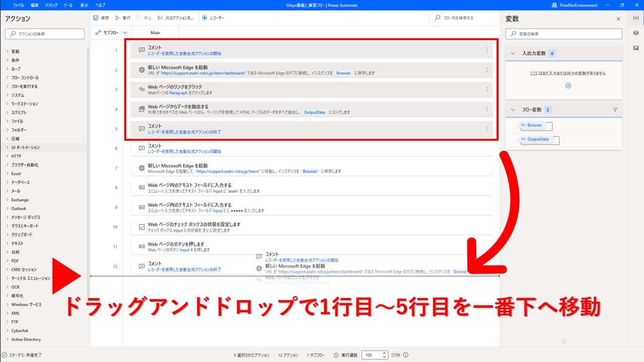This screenshot has height=362, width=644.
Task: Open the ツール menu
Action: click(68, 5)
